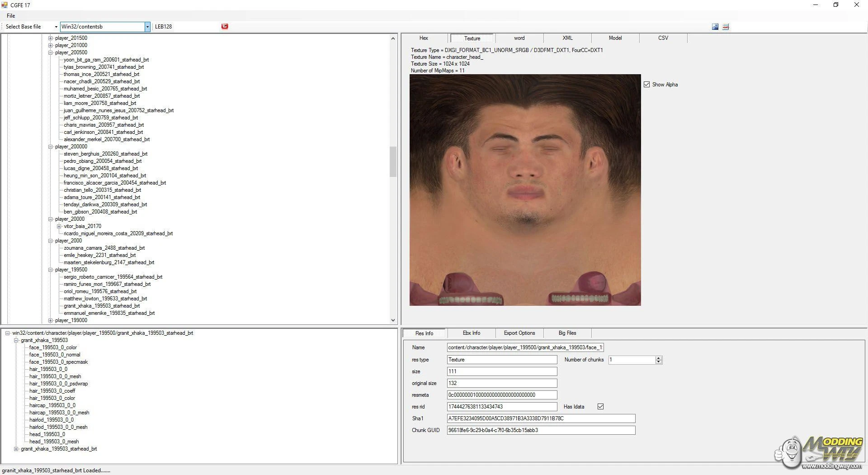Select the Model tab
Viewport: 868px width, 475px height.
click(x=615, y=38)
